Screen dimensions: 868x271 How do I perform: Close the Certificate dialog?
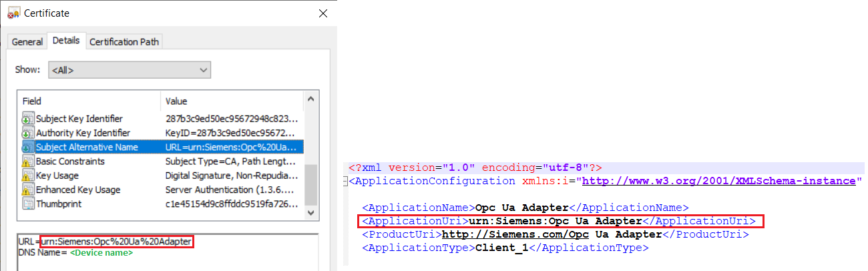[x=323, y=13]
